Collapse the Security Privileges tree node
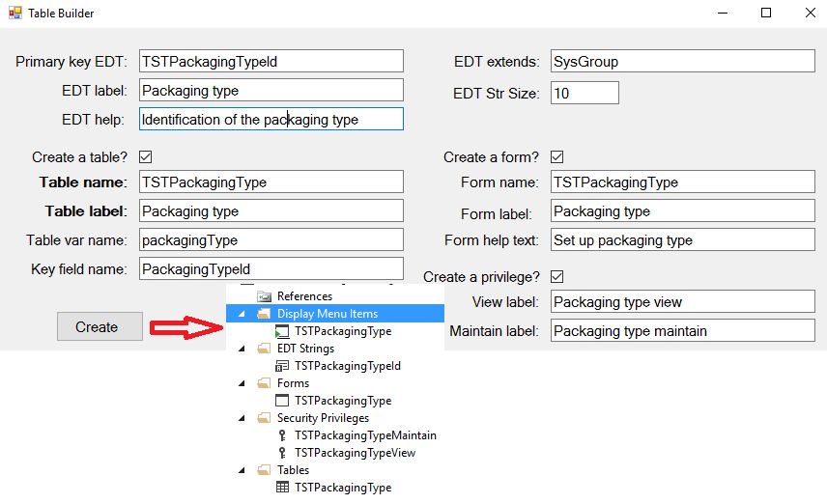This screenshot has width=827, height=504. [242, 419]
